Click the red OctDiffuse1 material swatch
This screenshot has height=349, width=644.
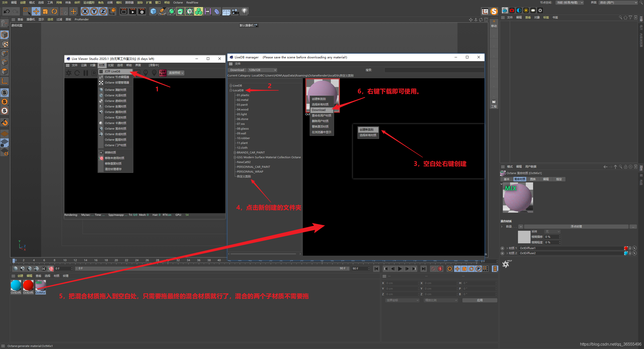626,248
